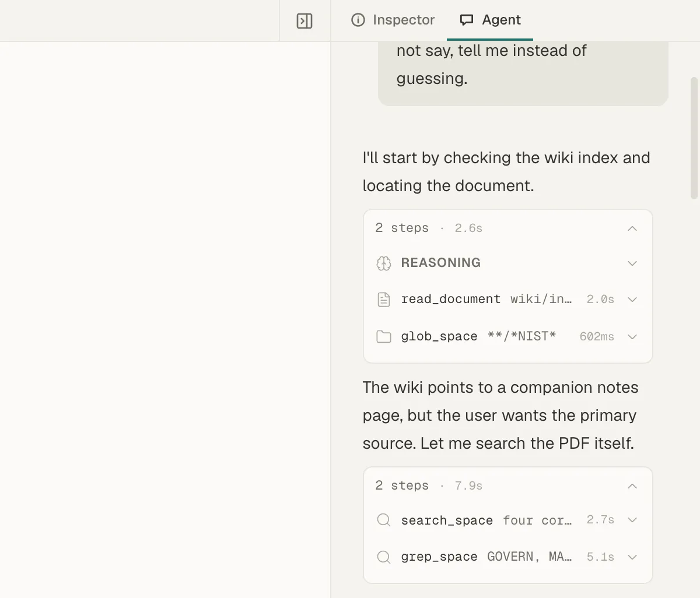Click the 'I'll start by checking the wiki' message
The height and width of the screenshot is (598, 700).
tap(506, 172)
